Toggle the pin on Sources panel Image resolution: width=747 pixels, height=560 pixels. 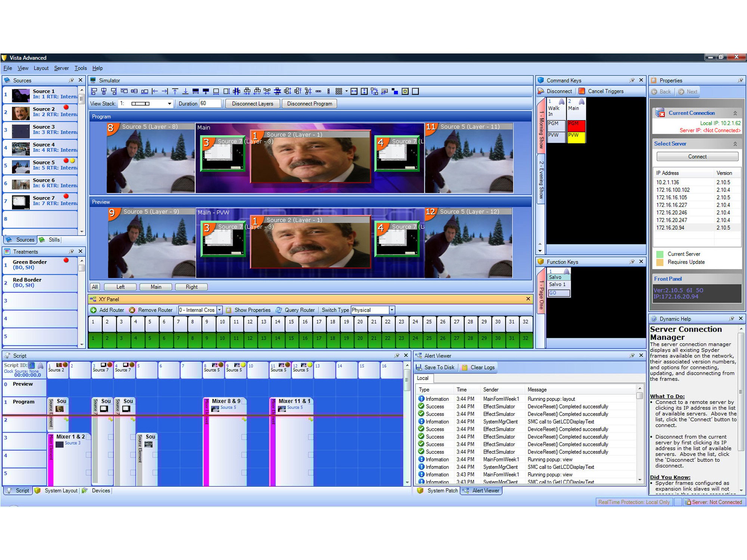point(71,80)
